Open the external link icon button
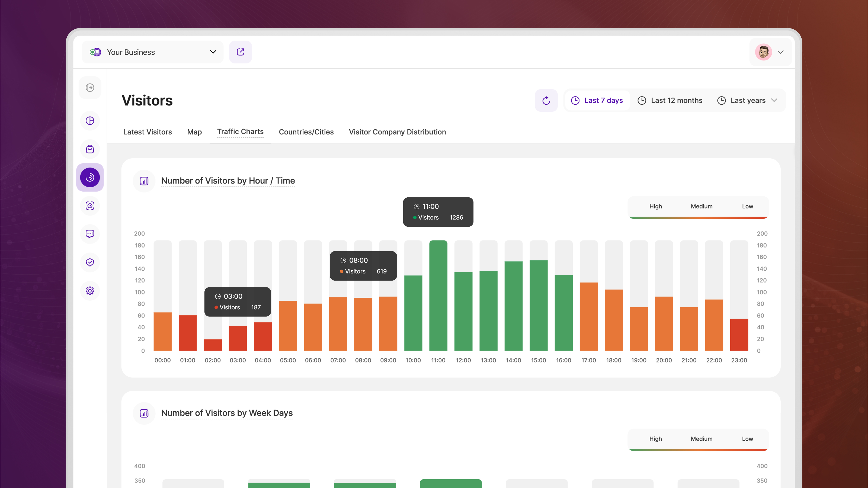This screenshot has height=488, width=868. pos(240,52)
